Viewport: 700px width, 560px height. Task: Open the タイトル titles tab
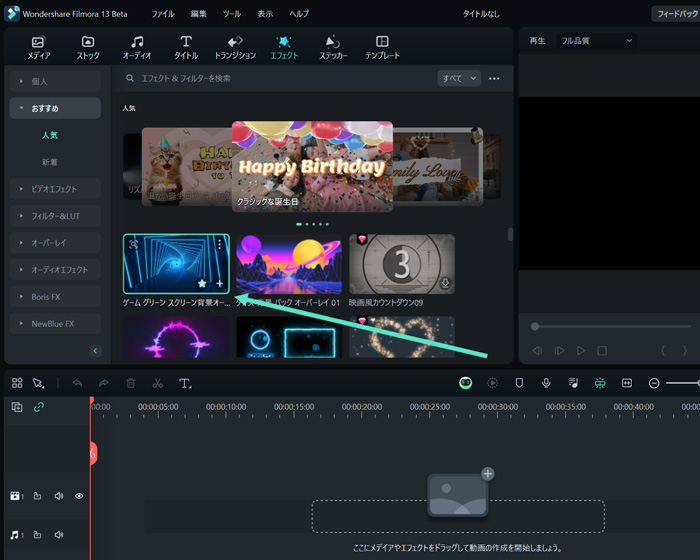click(186, 48)
